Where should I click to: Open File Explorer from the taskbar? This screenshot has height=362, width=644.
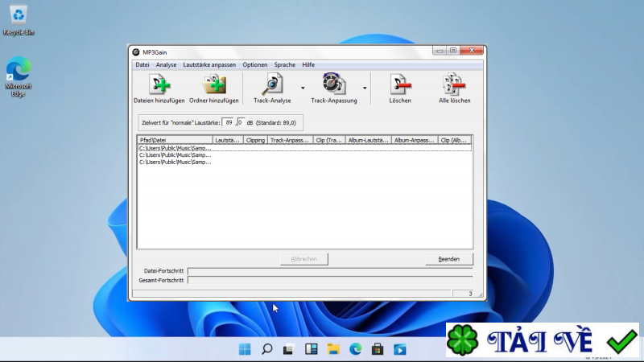[x=333, y=349]
